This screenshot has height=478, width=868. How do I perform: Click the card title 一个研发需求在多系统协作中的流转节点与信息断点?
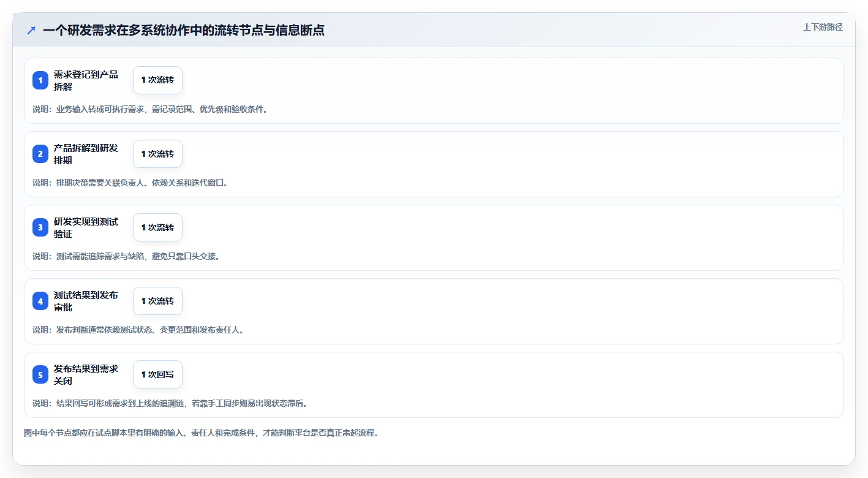pyautogui.click(x=184, y=31)
